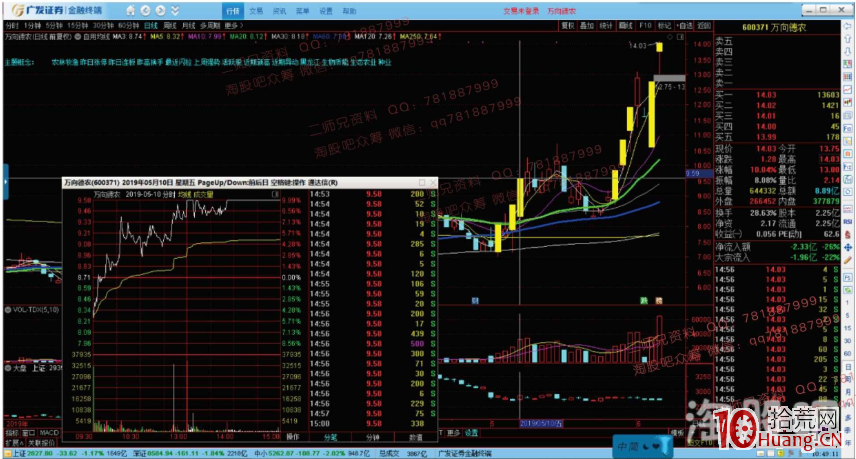Open the 帮助 menu
Screen dimensions: 856x459
coord(349,11)
